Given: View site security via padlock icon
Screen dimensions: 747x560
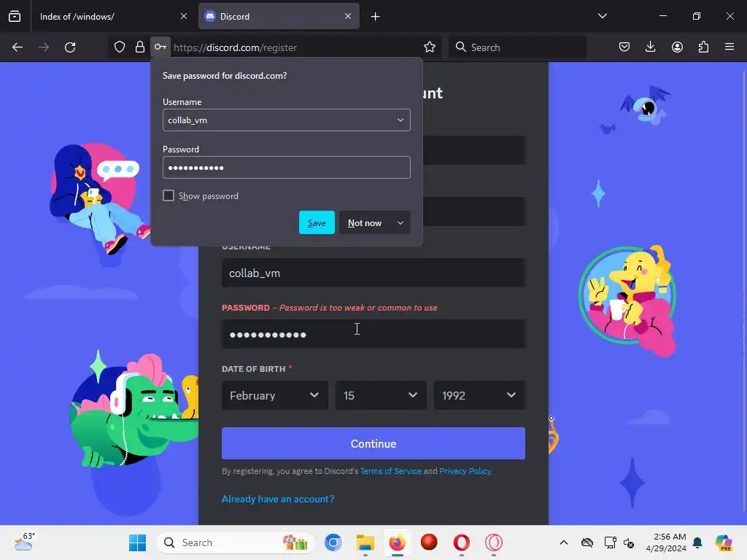Looking at the screenshot, I should pyautogui.click(x=139, y=47).
